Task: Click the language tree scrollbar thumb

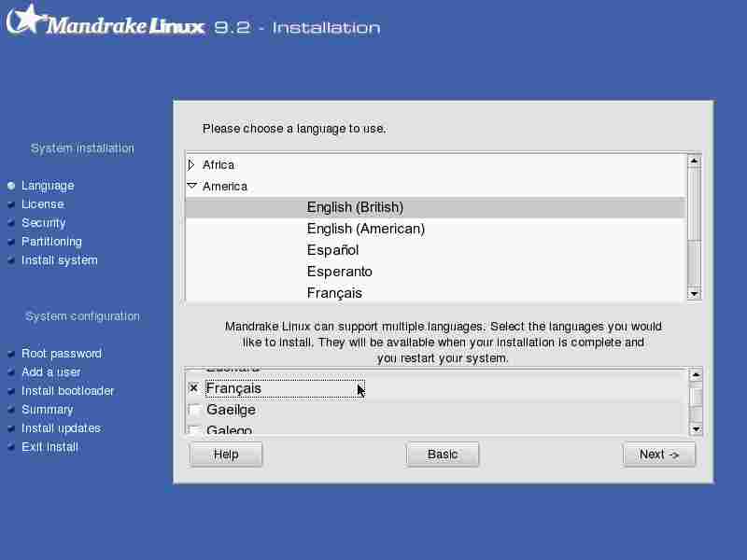Action: pos(694,204)
